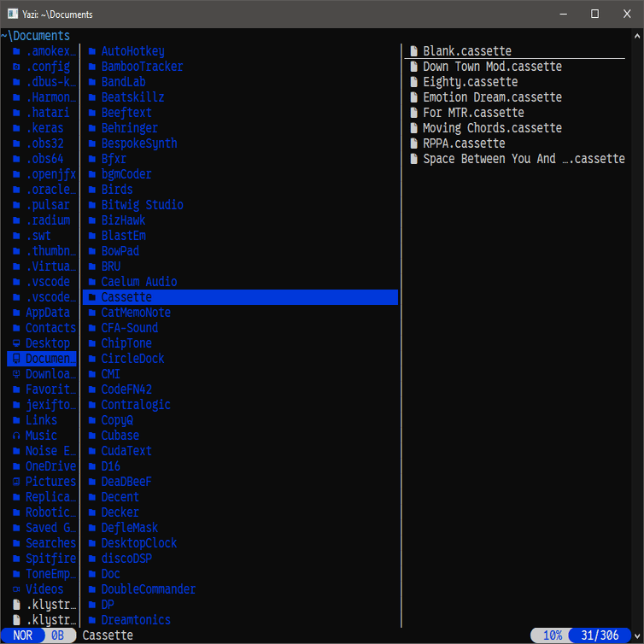The image size is (644, 644).
Task: Click the folder icon beside DoubleCommander
Action: point(92,589)
